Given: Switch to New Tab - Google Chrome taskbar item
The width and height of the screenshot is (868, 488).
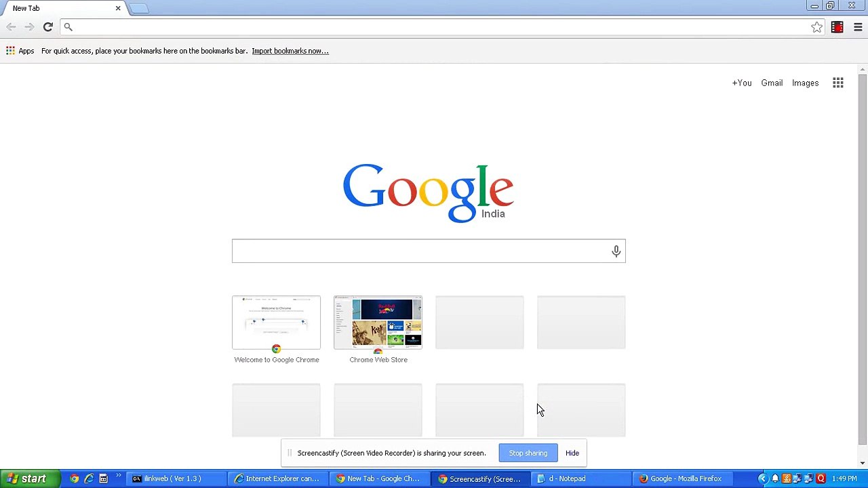Looking at the screenshot, I should point(379,479).
